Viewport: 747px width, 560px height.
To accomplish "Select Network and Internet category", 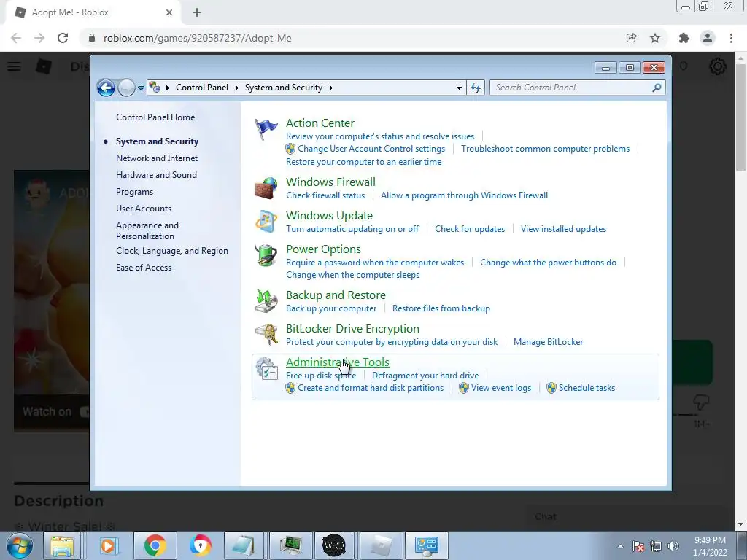I will tap(157, 158).
